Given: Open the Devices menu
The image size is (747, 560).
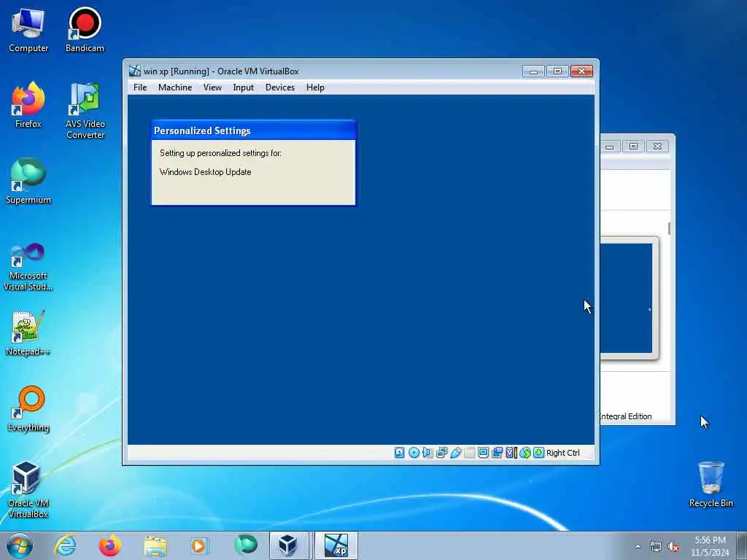Looking at the screenshot, I should coord(280,87).
